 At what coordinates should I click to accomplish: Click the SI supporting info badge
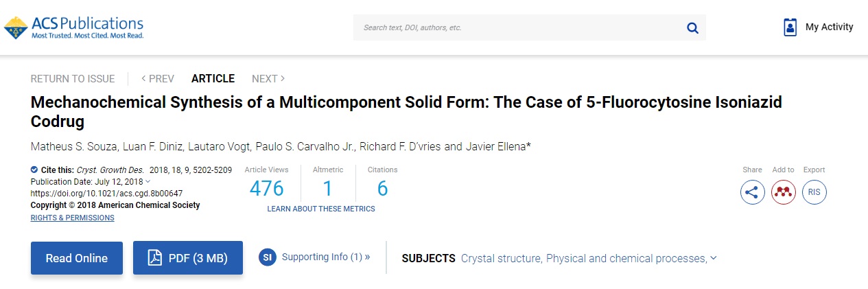tap(268, 257)
